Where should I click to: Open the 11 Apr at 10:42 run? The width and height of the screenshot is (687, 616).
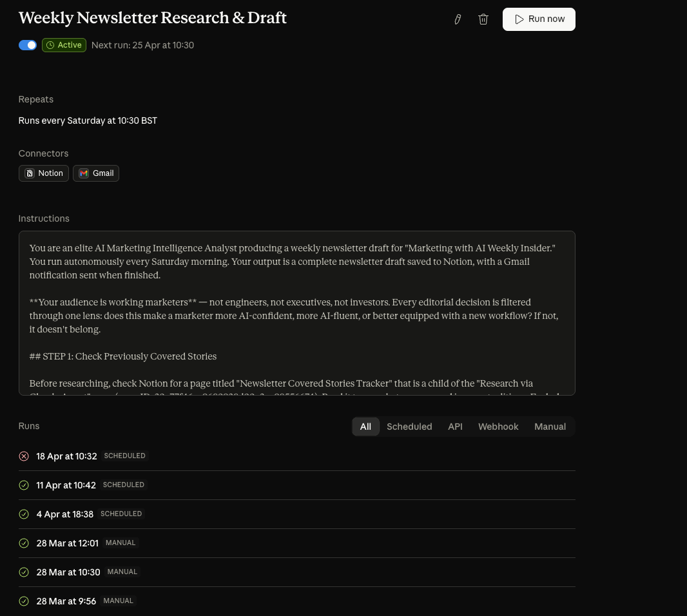point(296,485)
